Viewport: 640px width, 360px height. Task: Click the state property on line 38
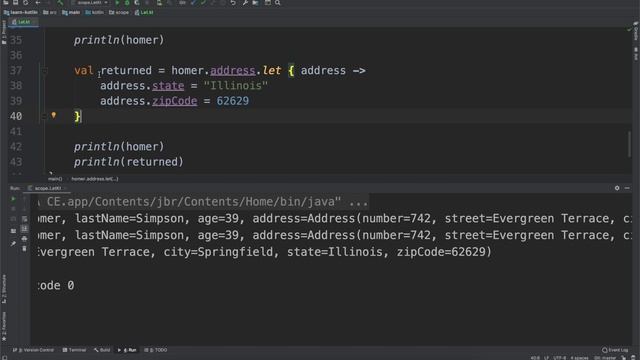[x=168, y=86]
